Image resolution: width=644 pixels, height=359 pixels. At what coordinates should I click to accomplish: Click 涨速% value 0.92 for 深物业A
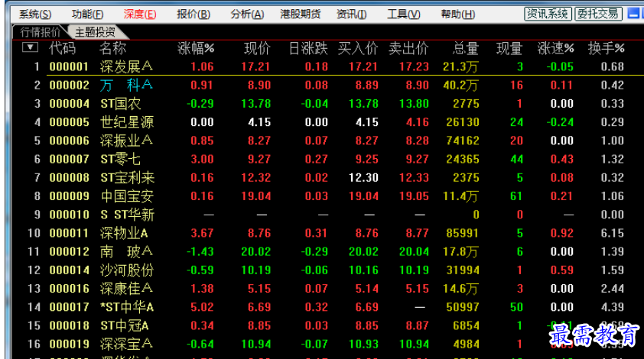pyautogui.click(x=562, y=233)
